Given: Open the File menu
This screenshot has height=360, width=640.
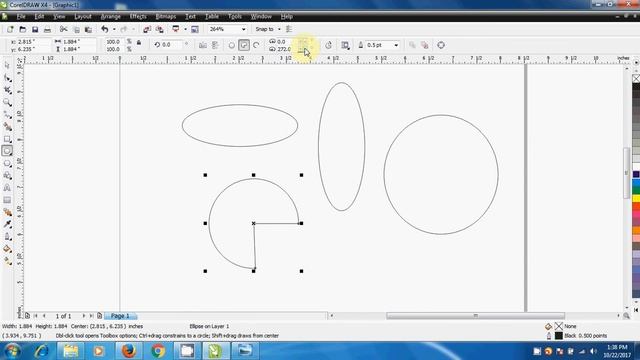Looking at the screenshot, I should (21, 16).
